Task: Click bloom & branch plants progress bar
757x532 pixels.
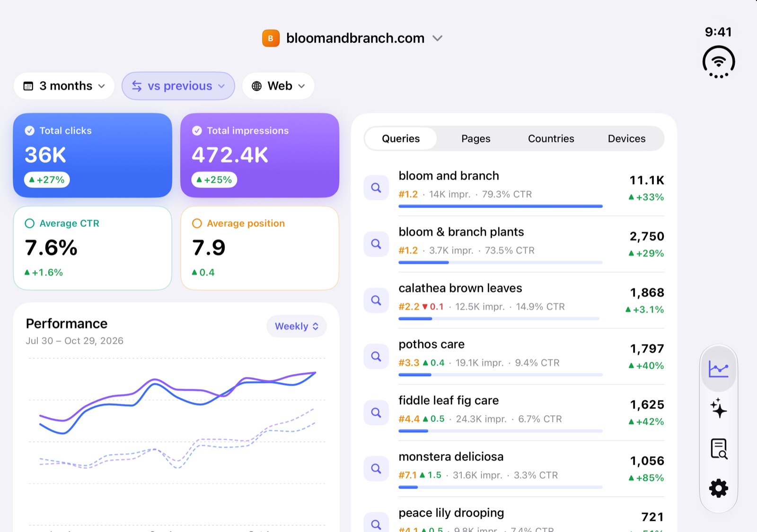Action: [501, 262]
